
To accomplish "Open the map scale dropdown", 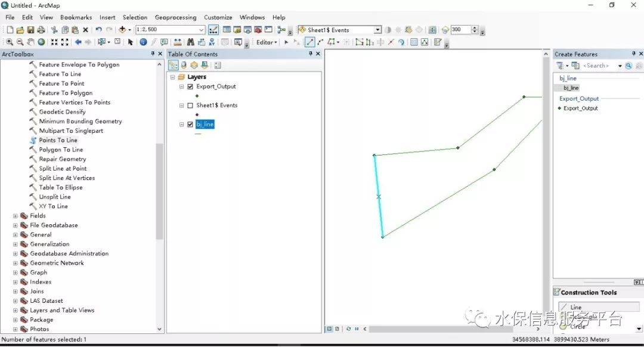I will point(202,30).
